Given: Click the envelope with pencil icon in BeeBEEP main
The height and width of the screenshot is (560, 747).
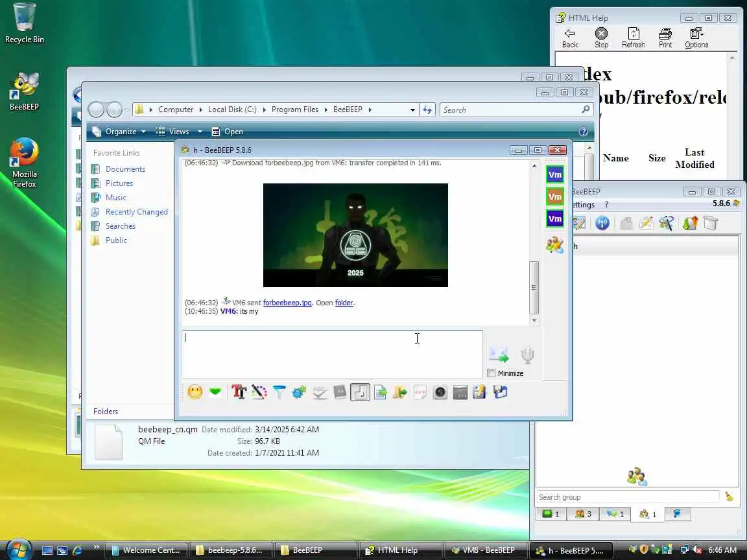Looking at the screenshot, I should point(646,222).
